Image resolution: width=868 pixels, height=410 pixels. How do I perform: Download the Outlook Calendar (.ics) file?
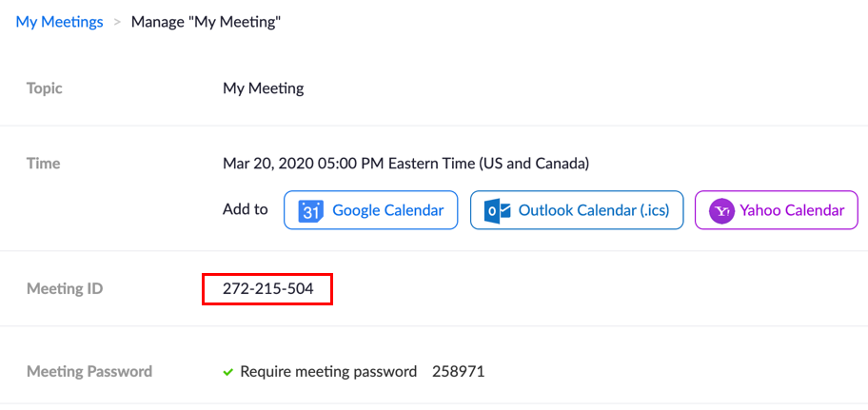click(x=577, y=210)
